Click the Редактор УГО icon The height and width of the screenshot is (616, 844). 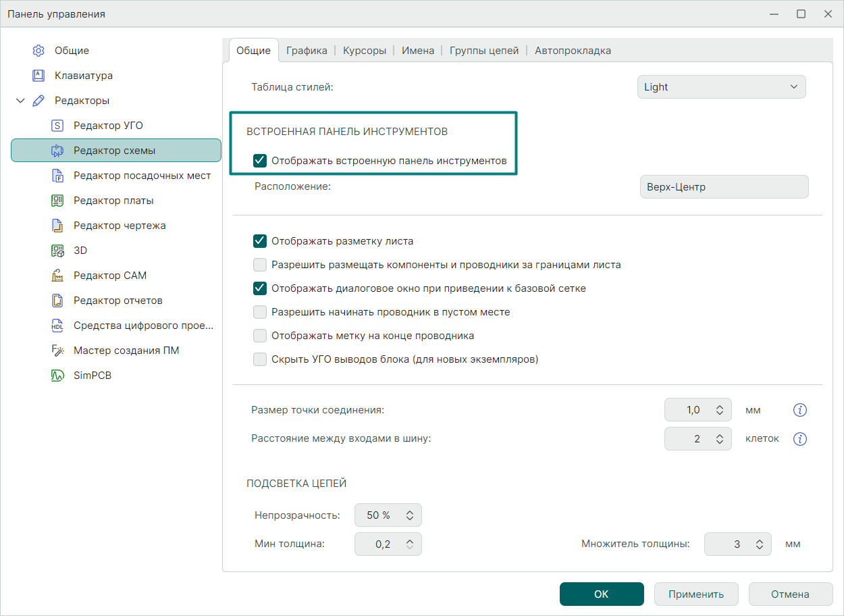[57, 126]
